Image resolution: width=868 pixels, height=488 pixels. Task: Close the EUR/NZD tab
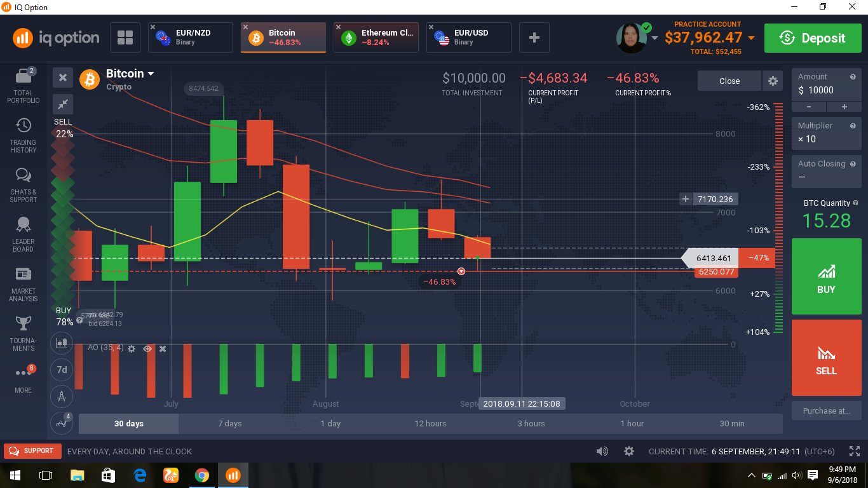click(x=153, y=27)
